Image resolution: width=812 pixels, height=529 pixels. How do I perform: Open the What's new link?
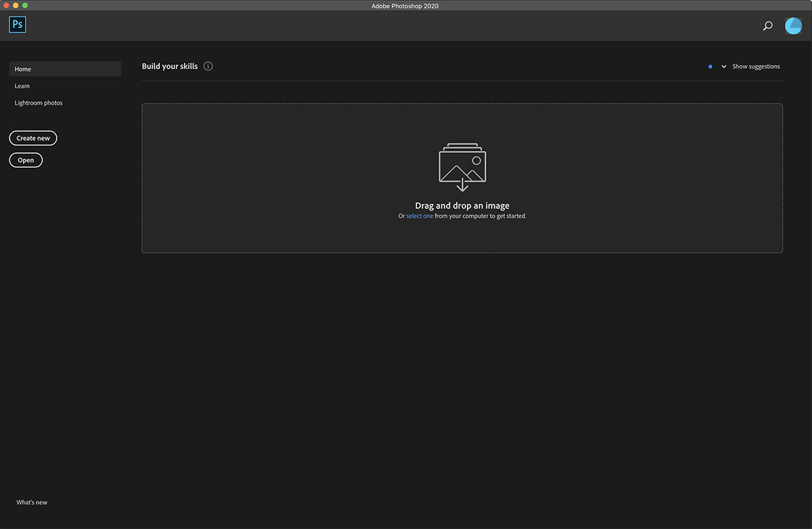(32, 503)
